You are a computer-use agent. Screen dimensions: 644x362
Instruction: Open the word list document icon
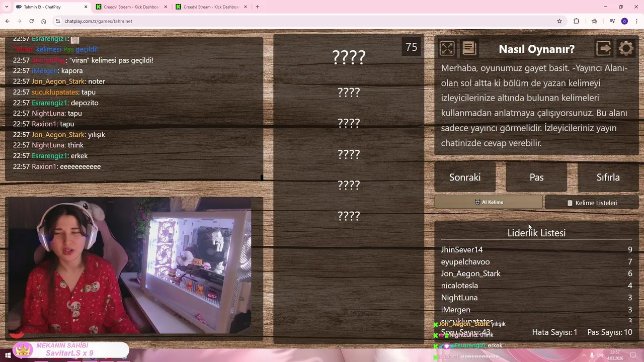[469, 48]
